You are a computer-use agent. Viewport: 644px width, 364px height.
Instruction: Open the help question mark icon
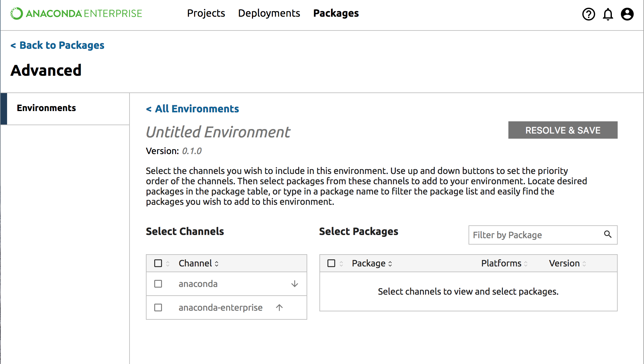click(x=588, y=14)
